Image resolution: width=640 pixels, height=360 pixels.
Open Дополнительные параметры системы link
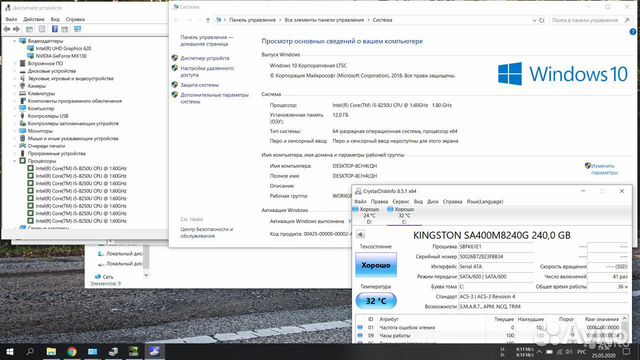pyautogui.click(x=214, y=98)
